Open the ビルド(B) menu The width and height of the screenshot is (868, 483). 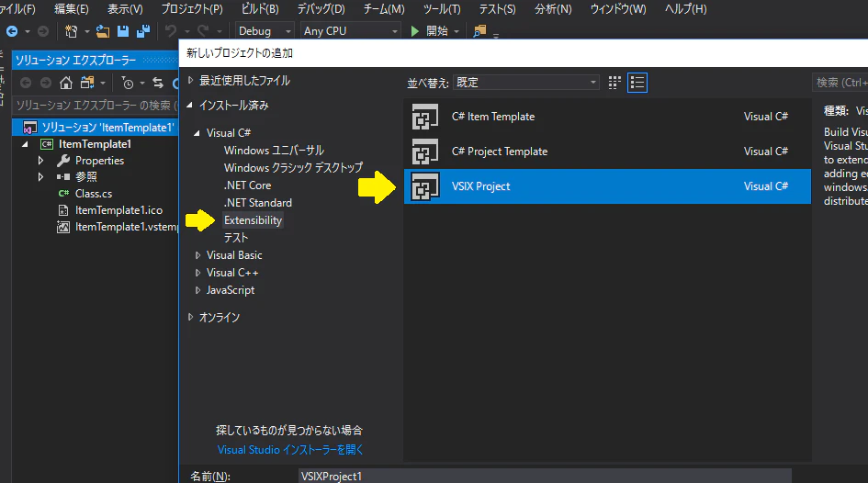coord(260,9)
